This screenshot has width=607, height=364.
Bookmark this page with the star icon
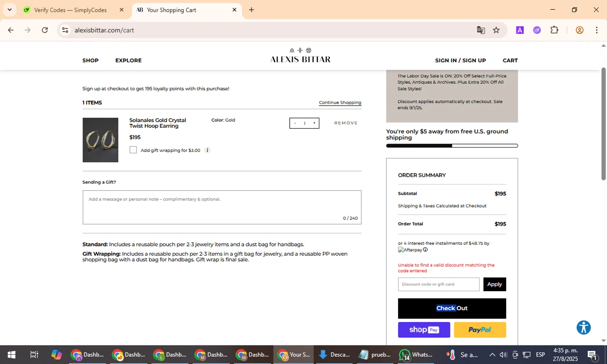[x=496, y=30]
